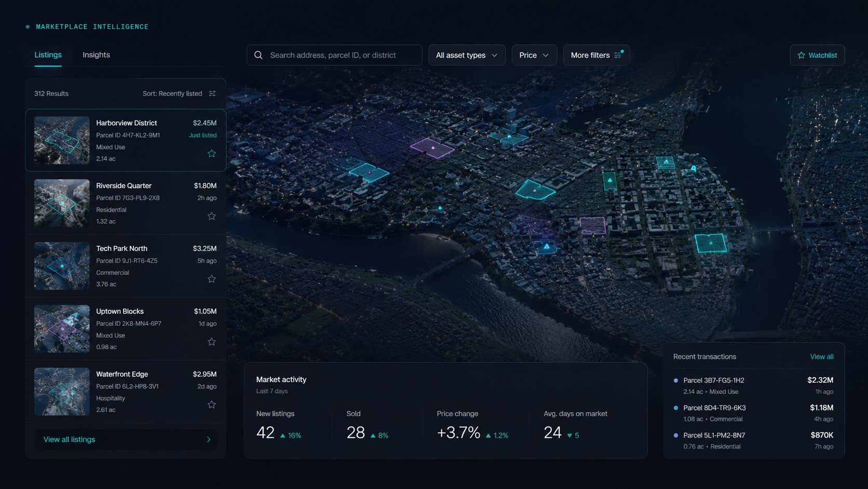Switch to the Insights tab

tap(96, 55)
